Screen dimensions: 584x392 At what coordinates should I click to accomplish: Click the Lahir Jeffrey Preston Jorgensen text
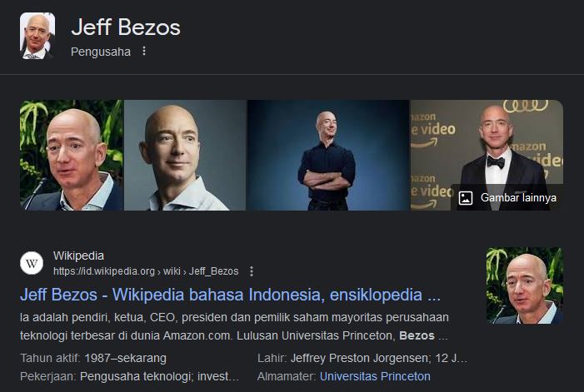(x=362, y=358)
